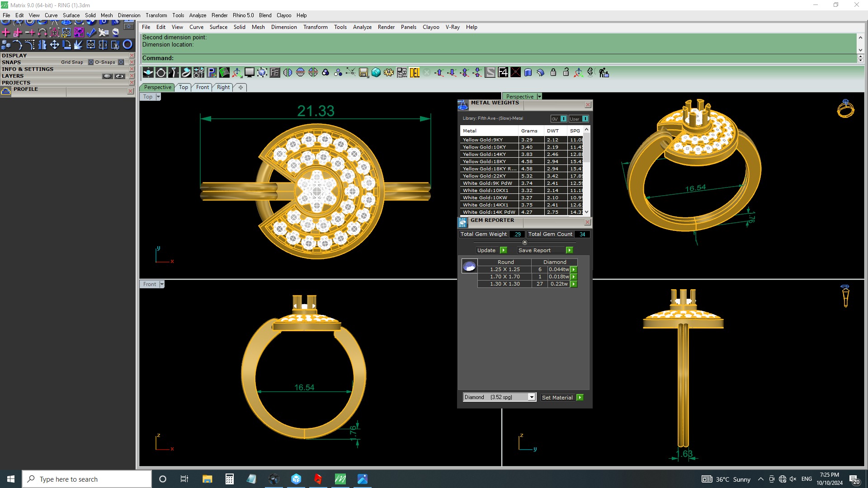
Task: Click the yellow DEL delete toolbar icon
Action: click(x=415, y=72)
